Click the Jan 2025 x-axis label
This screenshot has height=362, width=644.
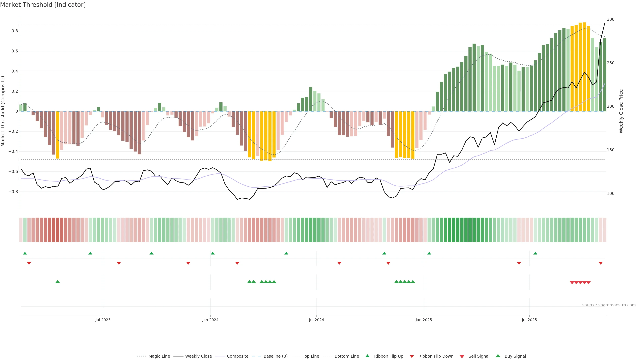tap(423, 320)
